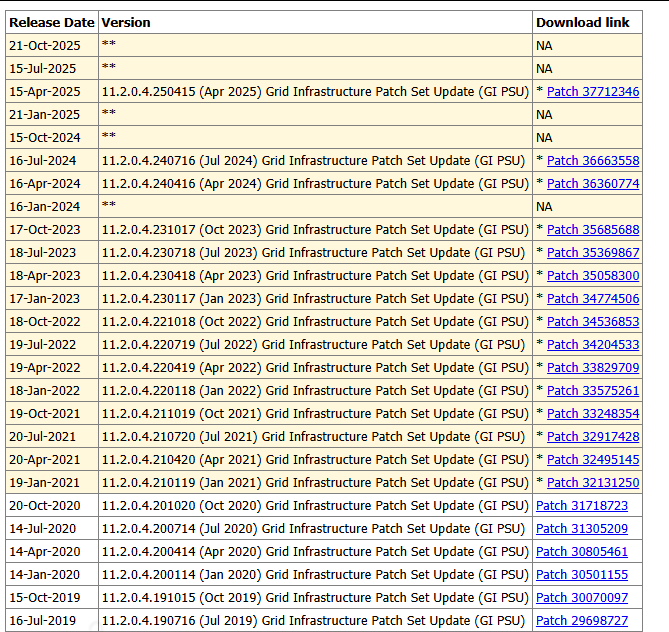Select the 17-Jan-2023 release date cell
The width and height of the screenshot is (669, 632).
point(52,299)
